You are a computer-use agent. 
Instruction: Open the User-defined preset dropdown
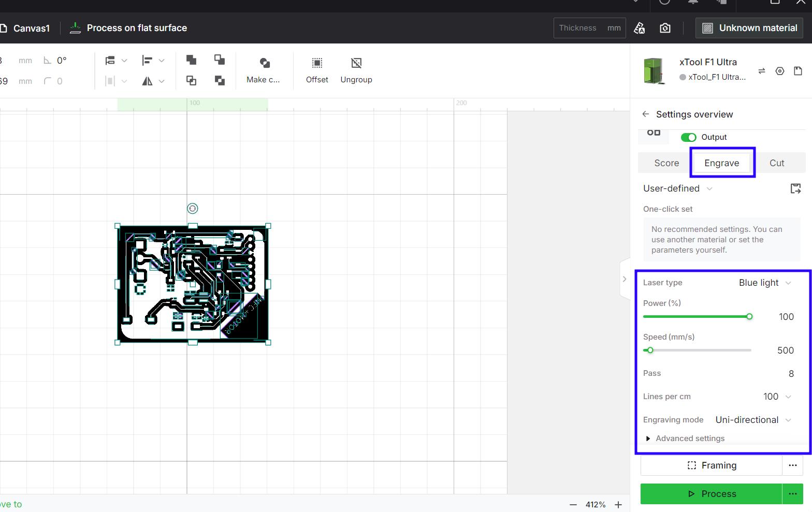point(678,188)
